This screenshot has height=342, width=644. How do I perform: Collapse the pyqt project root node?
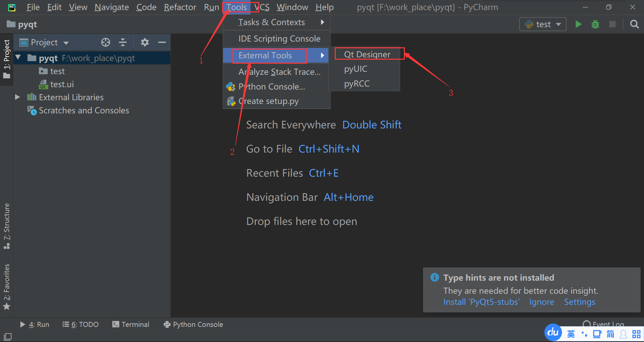(17, 58)
